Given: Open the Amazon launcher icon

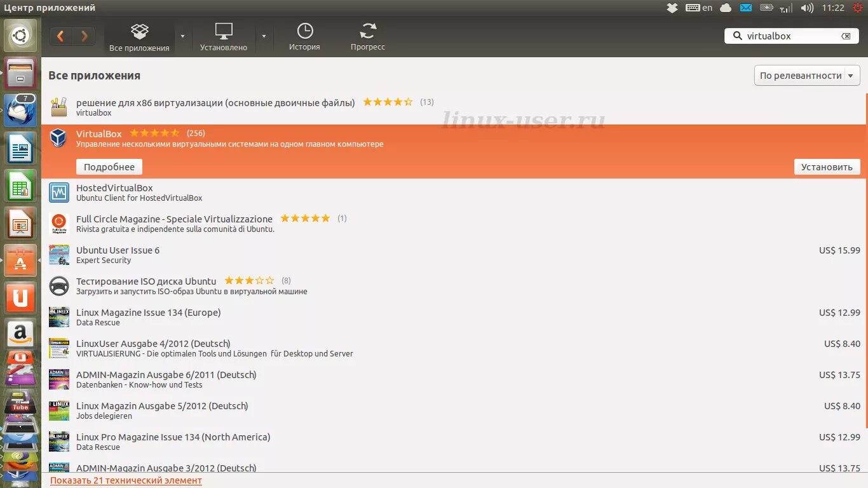Looking at the screenshot, I should tap(20, 334).
